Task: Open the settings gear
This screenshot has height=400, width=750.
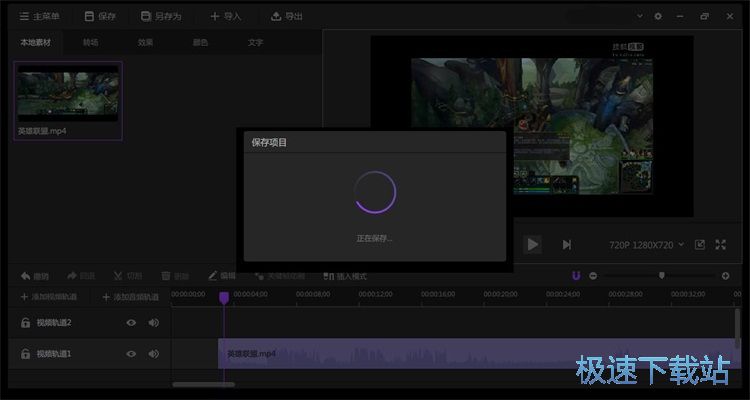Action: tap(658, 16)
